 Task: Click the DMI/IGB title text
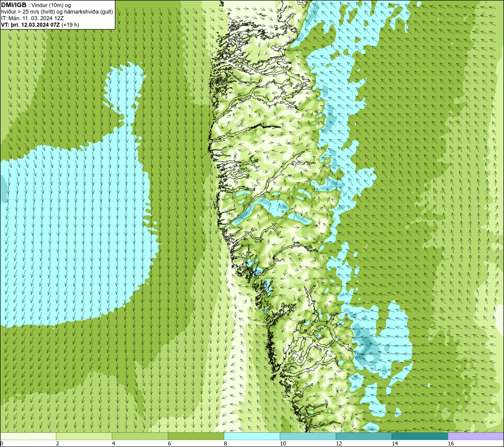tap(14, 5)
